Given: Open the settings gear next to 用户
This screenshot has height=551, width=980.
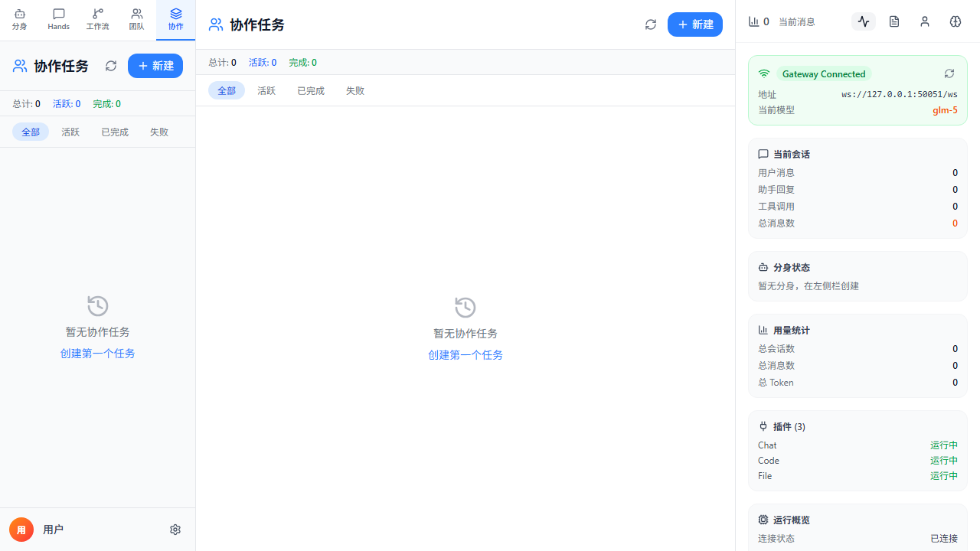Looking at the screenshot, I should [175, 530].
